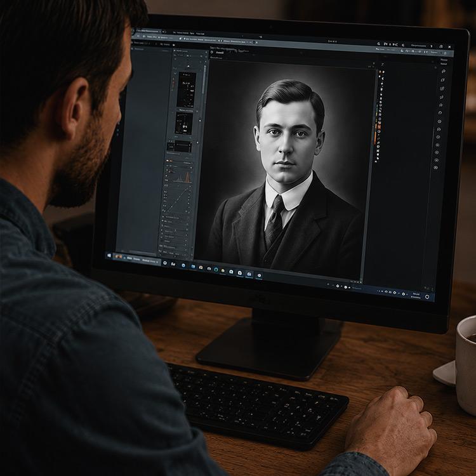The image size is (476, 476).
Task: Collapse the top section header of the adjustments panel
Action: (178, 161)
